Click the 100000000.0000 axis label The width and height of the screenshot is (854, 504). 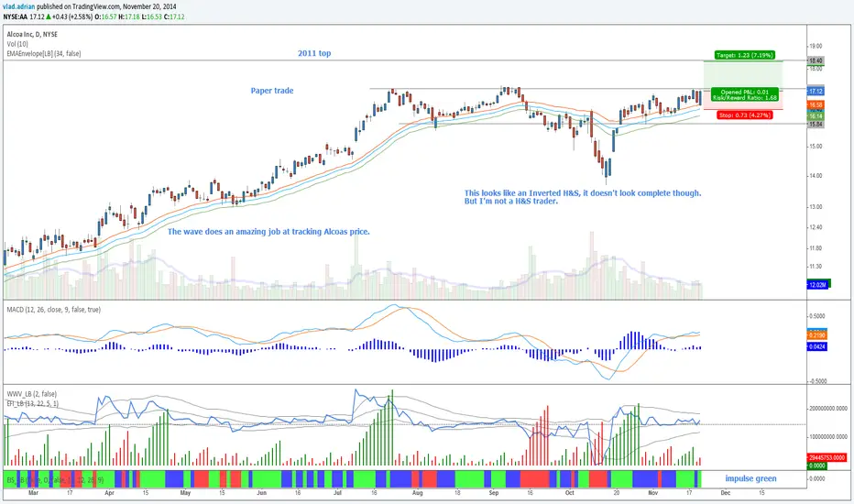827,437
